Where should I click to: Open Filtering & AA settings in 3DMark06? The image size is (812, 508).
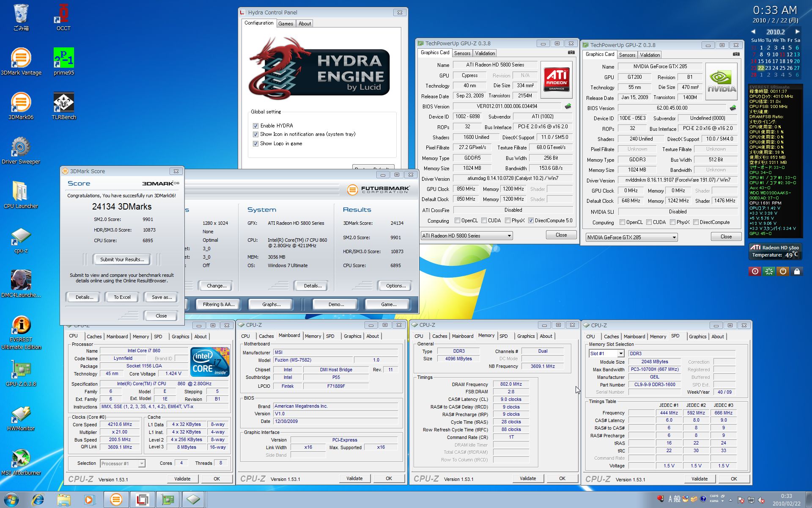pos(218,304)
